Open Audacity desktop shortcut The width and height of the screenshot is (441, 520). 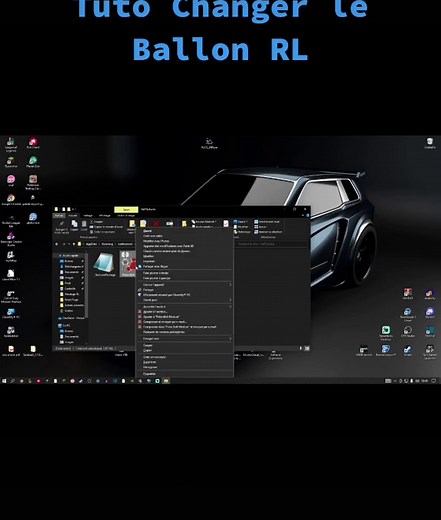coord(429,294)
